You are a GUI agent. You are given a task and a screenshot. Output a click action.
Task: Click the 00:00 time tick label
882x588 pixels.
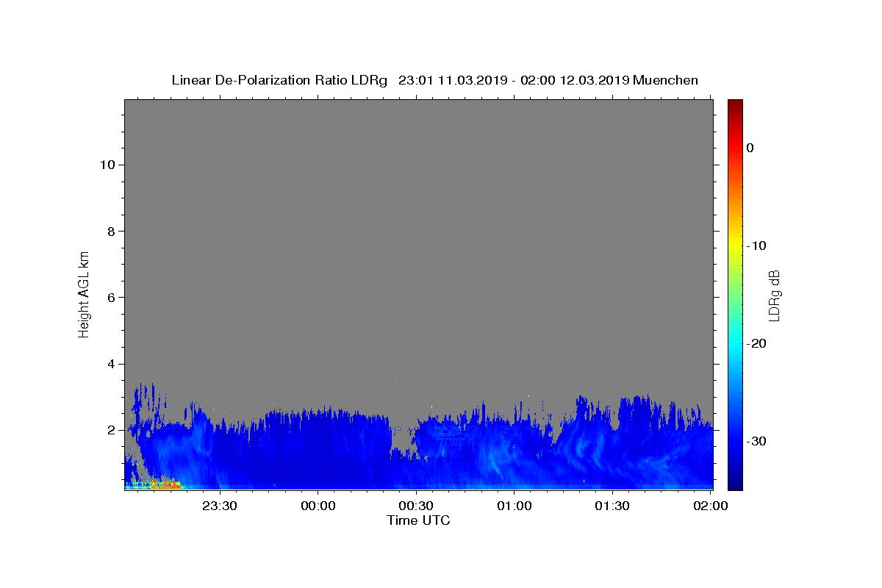(x=318, y=505)
